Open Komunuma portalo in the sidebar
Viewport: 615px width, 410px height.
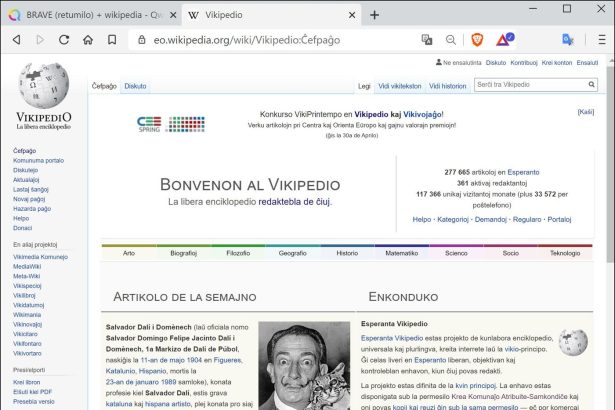[x=38, y=160]
